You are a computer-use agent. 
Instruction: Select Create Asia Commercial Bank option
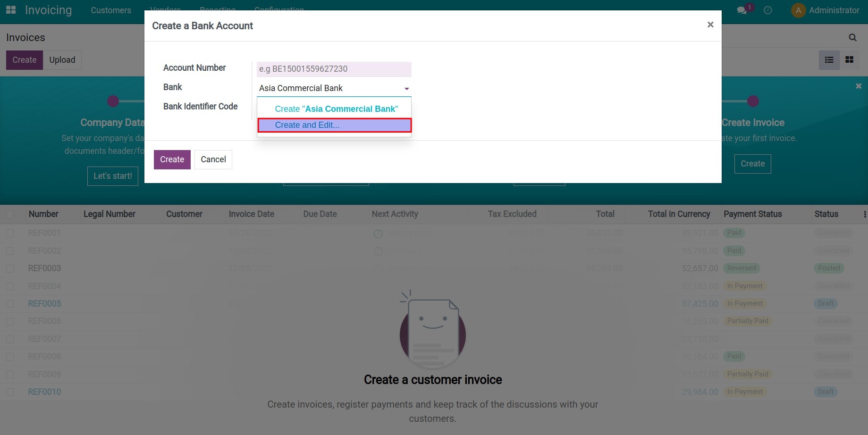click(x=336, y=109)
